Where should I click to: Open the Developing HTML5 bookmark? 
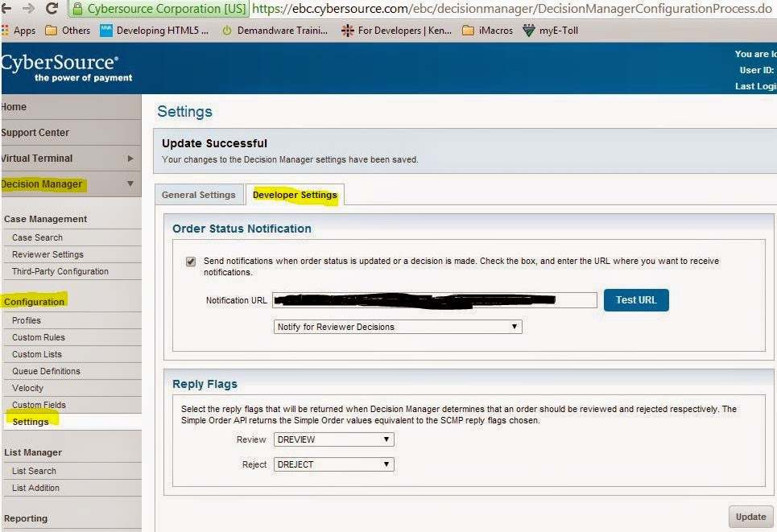click(154, 31)
